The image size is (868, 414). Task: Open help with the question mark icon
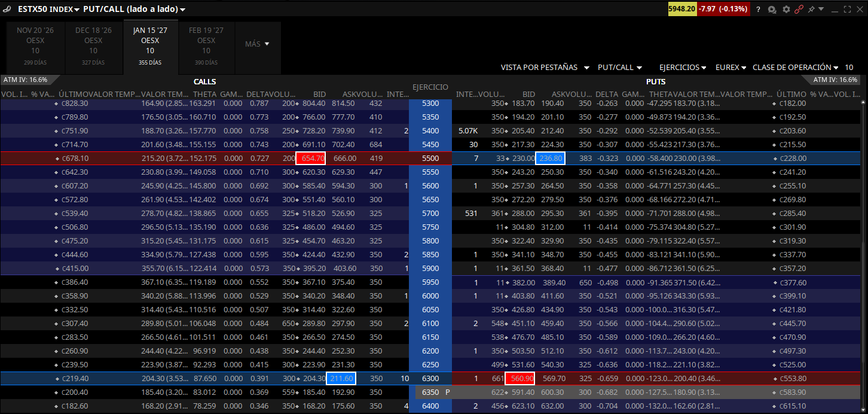coord(758,10)
